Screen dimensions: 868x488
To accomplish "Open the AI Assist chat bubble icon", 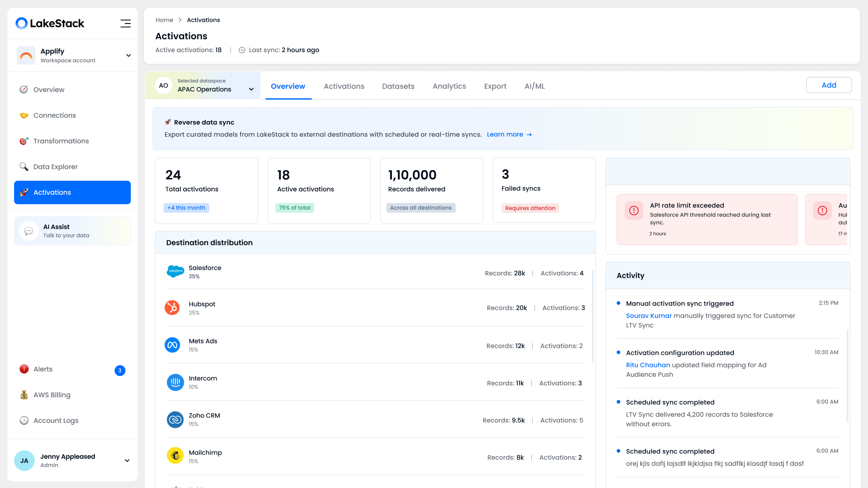I will [28, 231].
